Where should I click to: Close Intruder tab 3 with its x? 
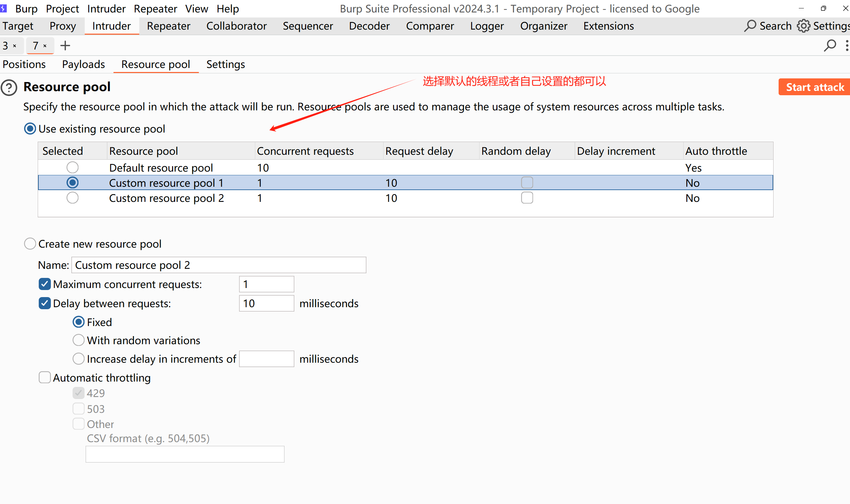coord(14,46)
